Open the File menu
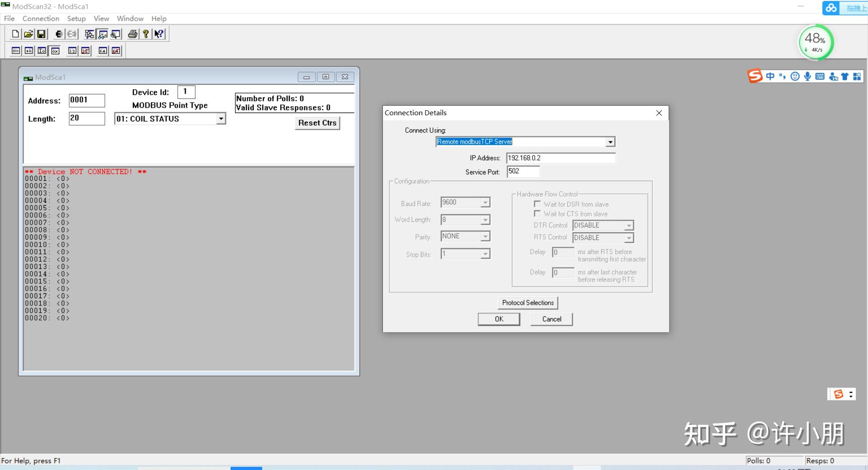Image resolution: width=868 pixels, height=470 pixels. (9, 19)
